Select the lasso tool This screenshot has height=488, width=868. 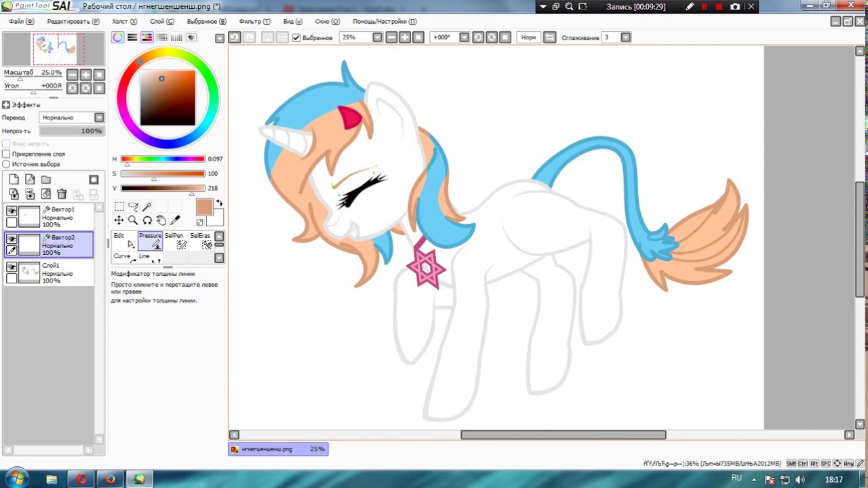(133, 206)
